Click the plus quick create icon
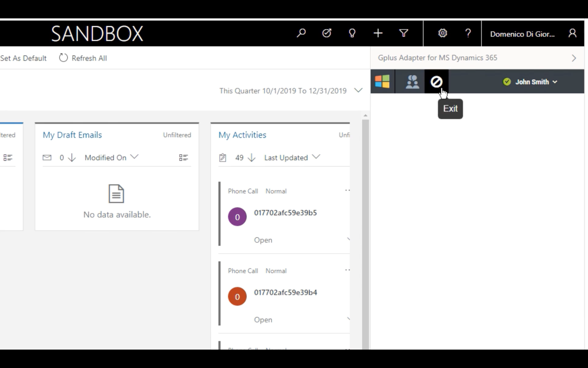 [378, 33]
